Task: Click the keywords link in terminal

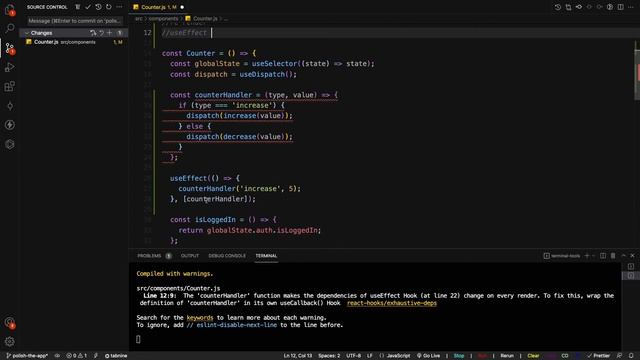Action: 200,318
